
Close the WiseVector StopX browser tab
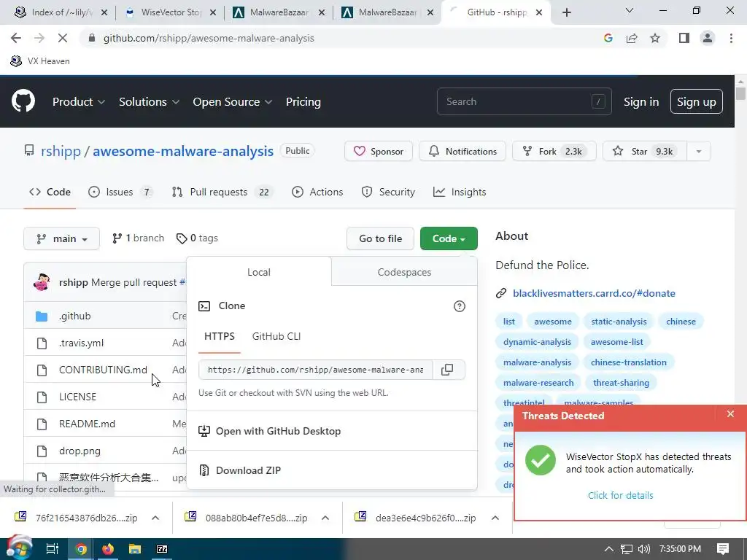(x=212, y=12)
